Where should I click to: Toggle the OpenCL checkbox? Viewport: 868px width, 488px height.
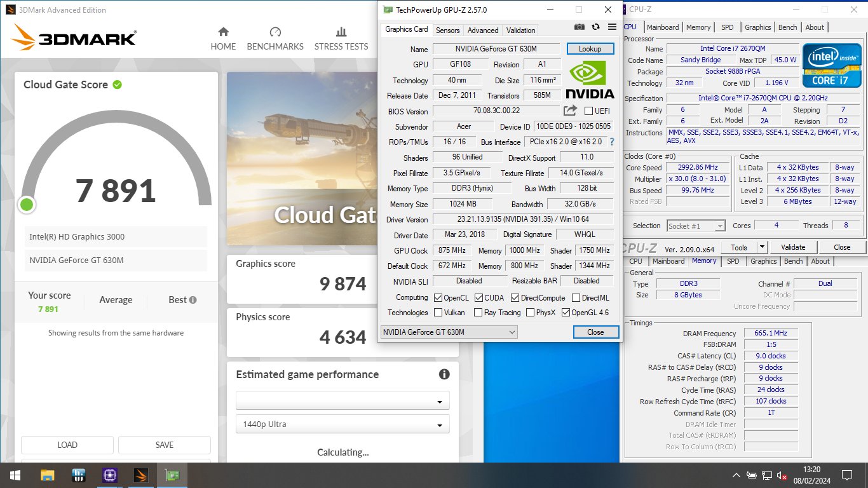pyautogui.click(x=438, y=297)
